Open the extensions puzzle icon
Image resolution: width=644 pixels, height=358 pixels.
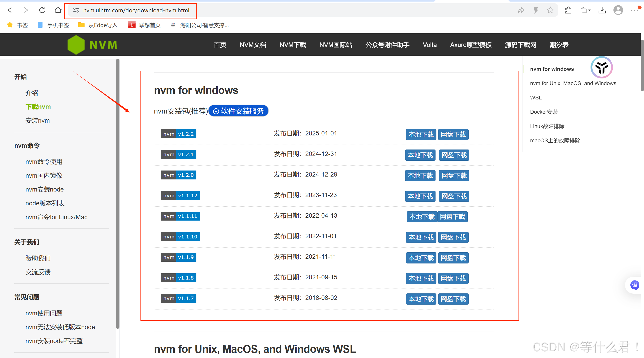point(568,10)
